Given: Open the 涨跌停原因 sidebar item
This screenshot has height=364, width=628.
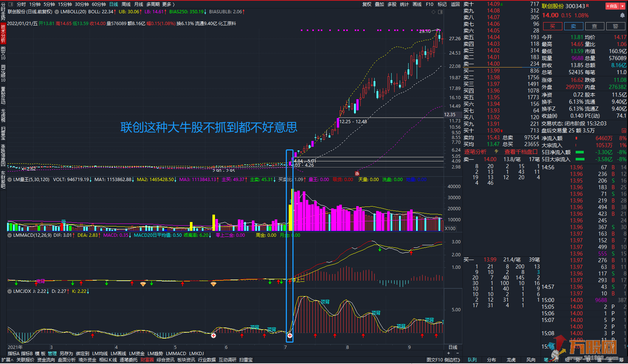Looking at the screenshot, I should pyautogui.click(x=3, y=155).
